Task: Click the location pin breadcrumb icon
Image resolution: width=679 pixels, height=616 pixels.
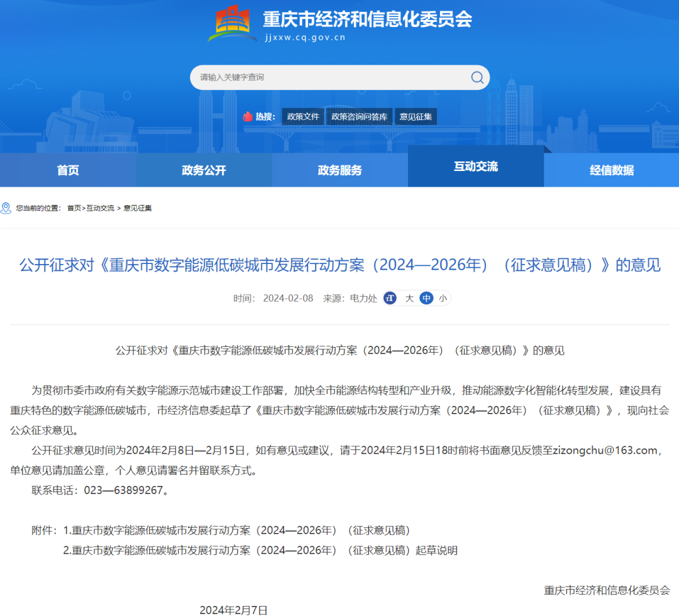Action: [6, 207]
